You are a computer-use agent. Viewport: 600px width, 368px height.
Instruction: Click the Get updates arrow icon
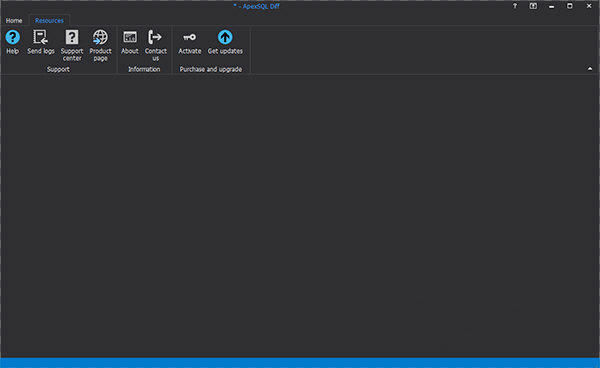click(x=225, y=37)
